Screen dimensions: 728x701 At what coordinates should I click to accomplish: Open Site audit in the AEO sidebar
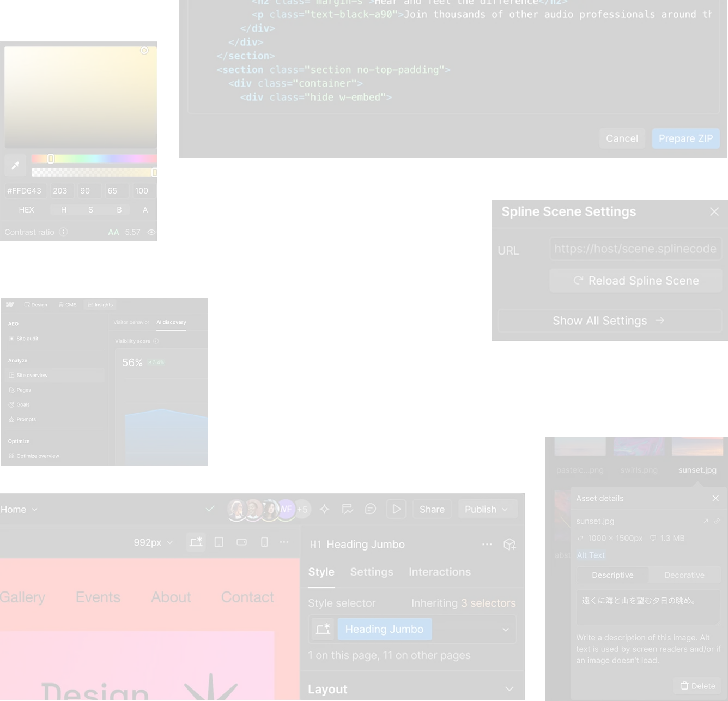[x=27, y=339]
